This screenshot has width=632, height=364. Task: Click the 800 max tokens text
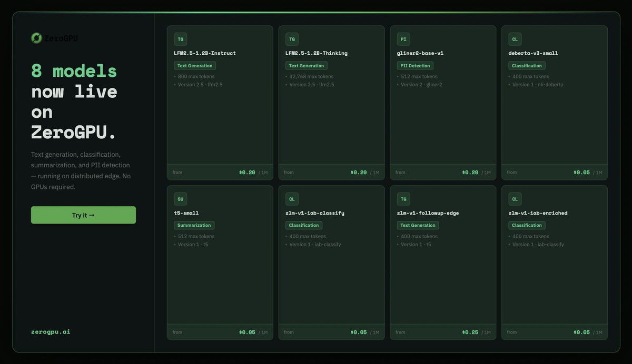click(x=196, y=76)
